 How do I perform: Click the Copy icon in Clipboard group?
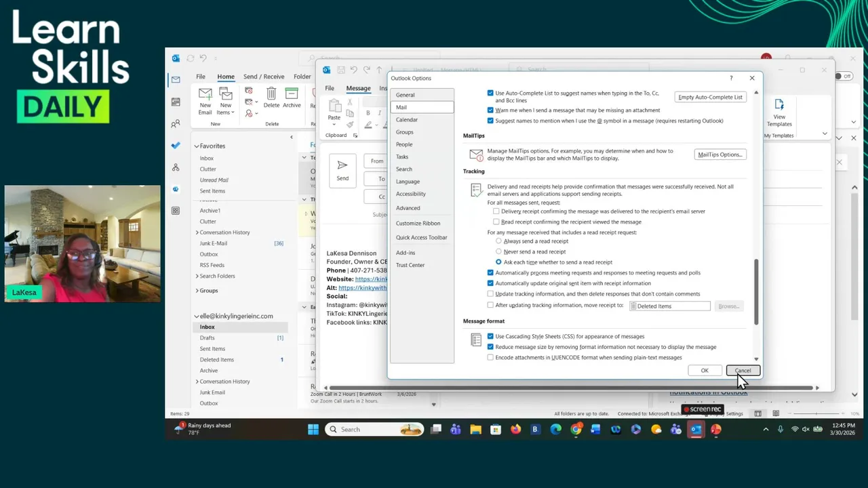[x=350, y=113]
